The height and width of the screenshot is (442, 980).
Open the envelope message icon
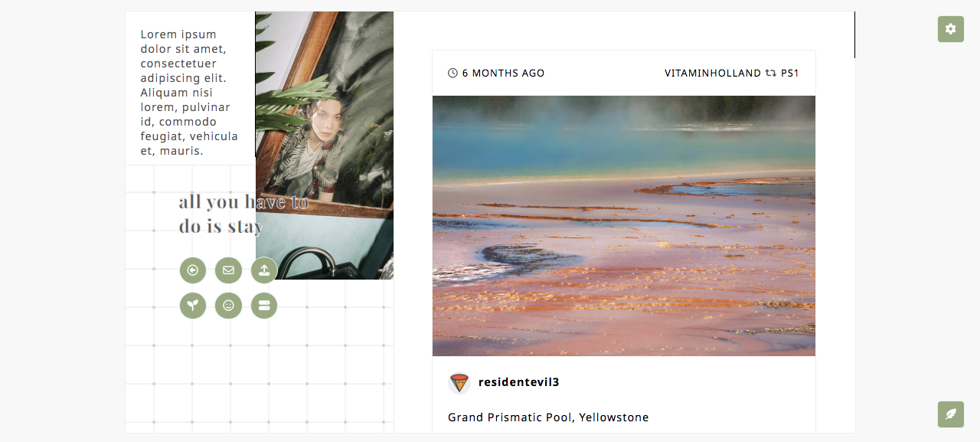(228, 270)
